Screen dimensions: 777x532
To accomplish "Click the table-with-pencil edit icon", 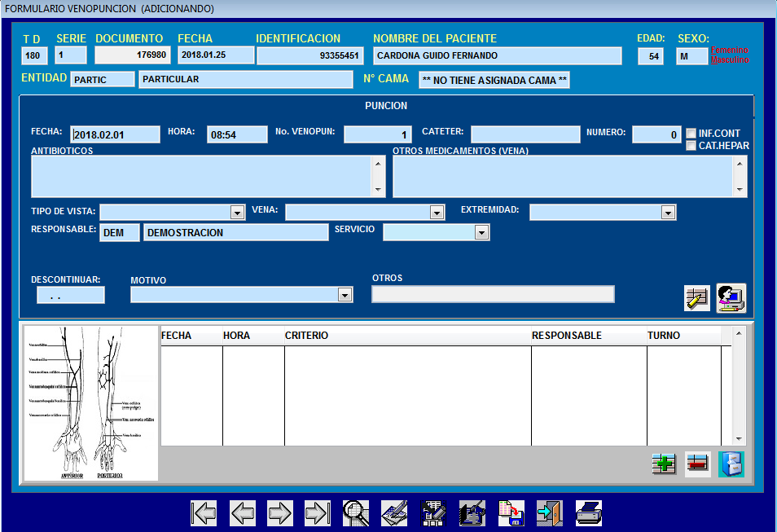I will tap(696, 298).
